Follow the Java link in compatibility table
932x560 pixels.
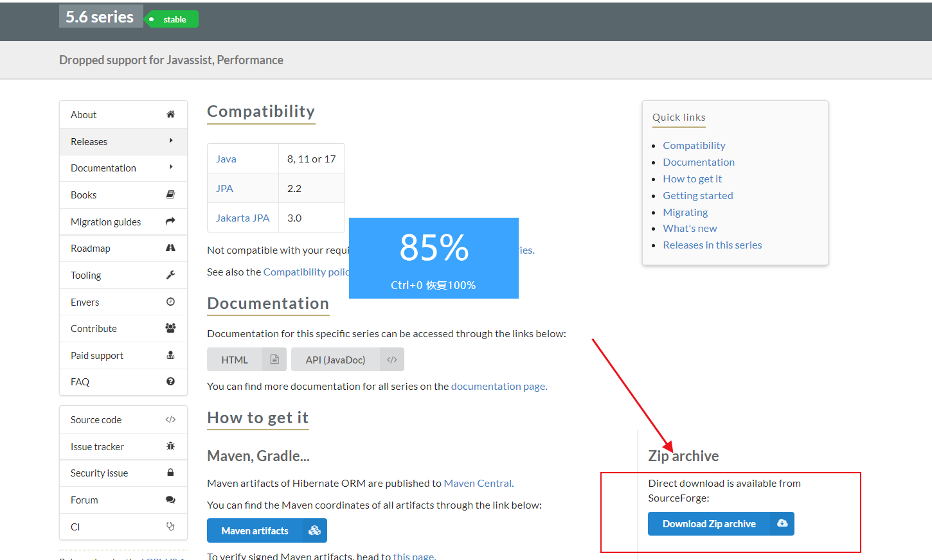click(x=226, y=159)
